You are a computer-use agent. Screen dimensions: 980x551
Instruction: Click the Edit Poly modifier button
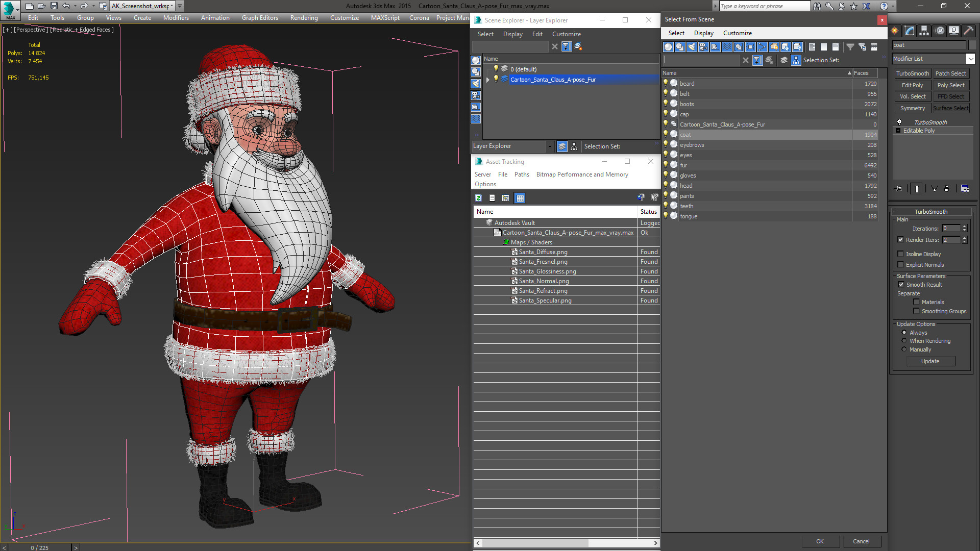912,85
